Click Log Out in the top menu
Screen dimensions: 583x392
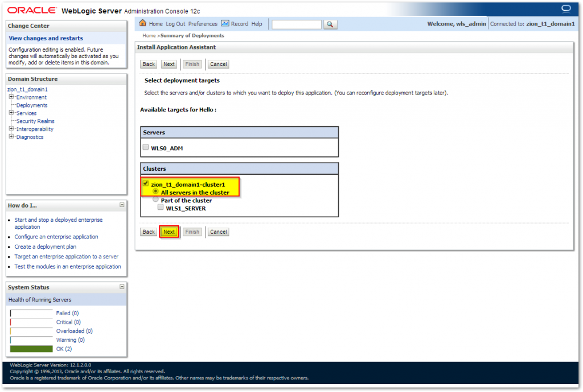tap(175, 24)
